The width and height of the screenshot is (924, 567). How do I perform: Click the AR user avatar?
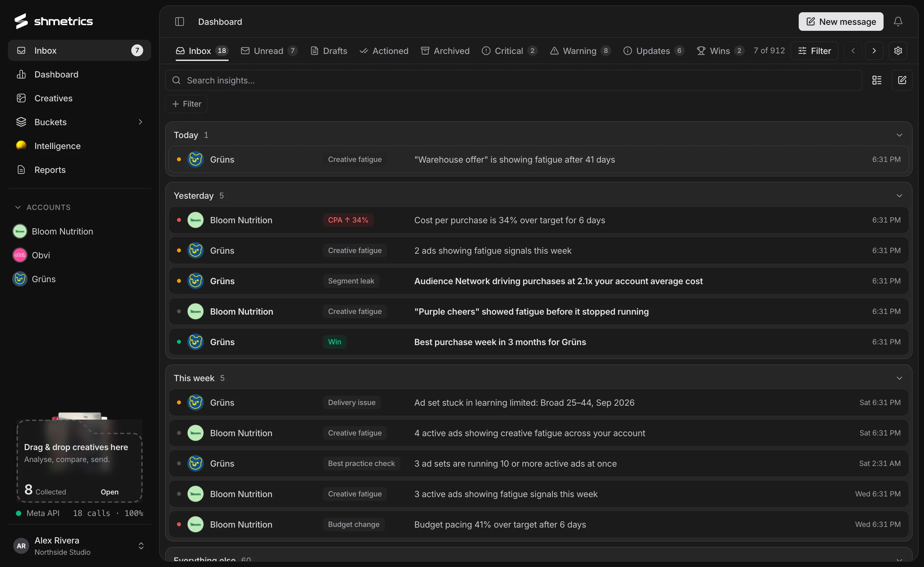point(21,545)
